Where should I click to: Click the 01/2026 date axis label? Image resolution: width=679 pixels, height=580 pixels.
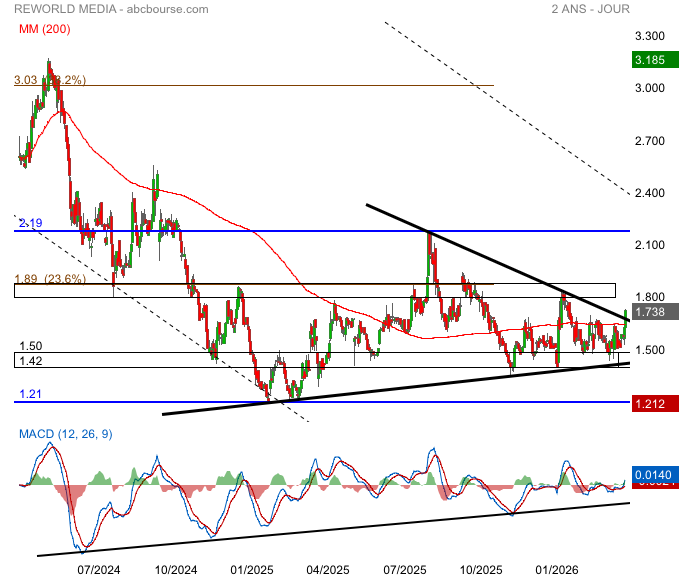(x=557, y=570)
